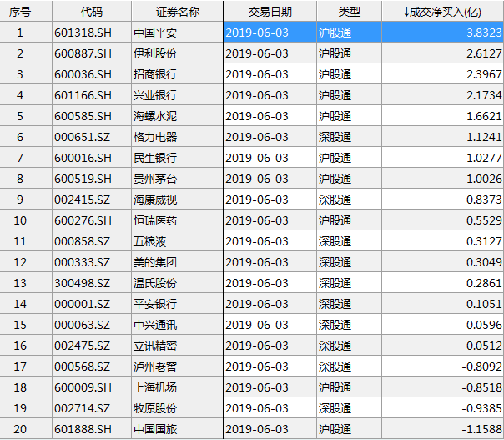
Task: Select stock code 000333.SZ
Action: [92, 262]
